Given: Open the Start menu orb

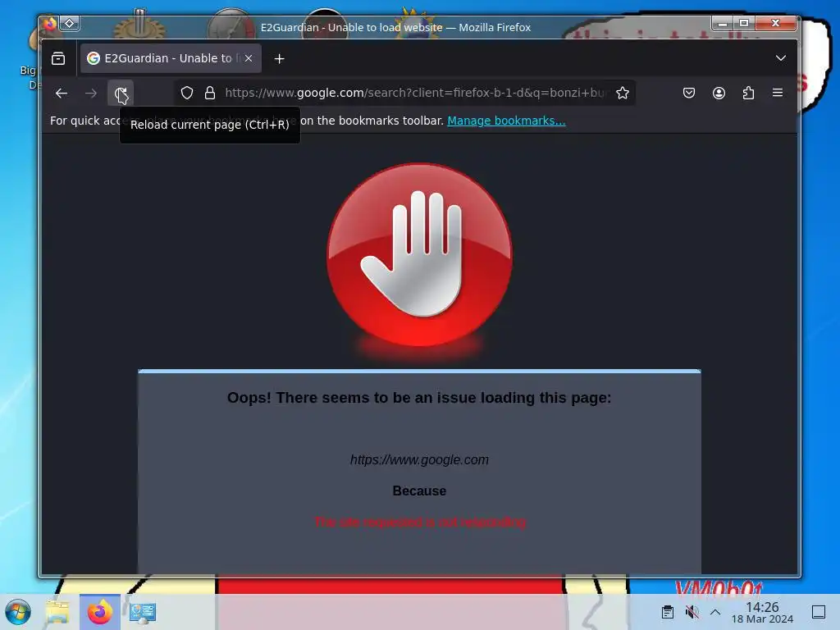Looking at the screenshot, I should click(18, 612).
